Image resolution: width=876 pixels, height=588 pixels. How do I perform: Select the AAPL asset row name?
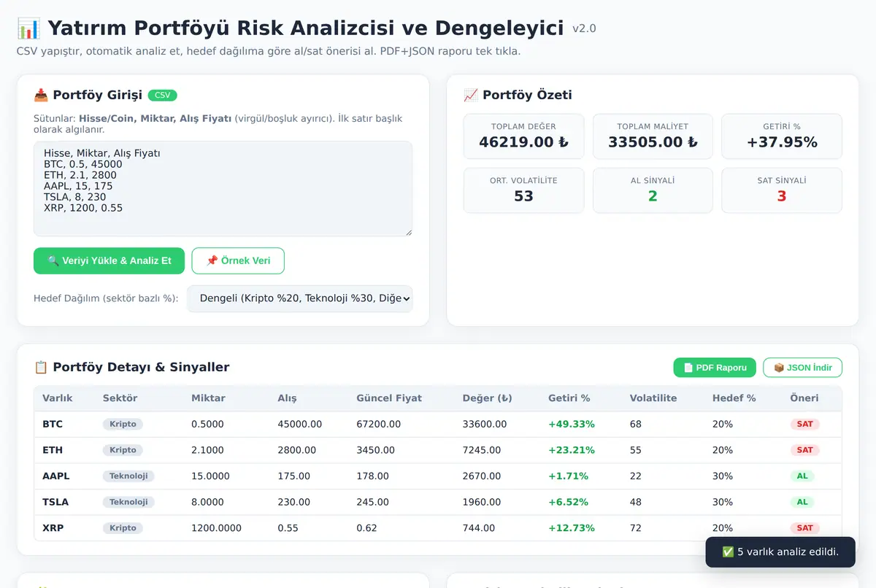tap(56, 476)
